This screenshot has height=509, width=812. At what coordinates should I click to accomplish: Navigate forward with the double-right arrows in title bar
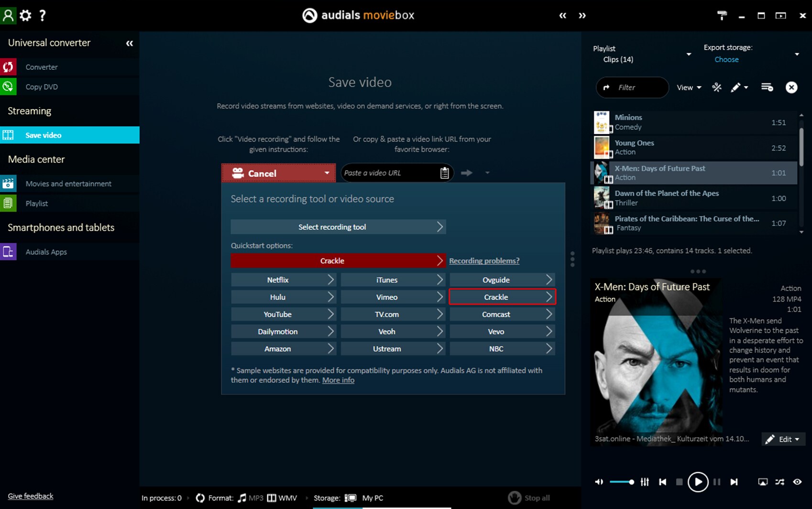pos(582,15)
